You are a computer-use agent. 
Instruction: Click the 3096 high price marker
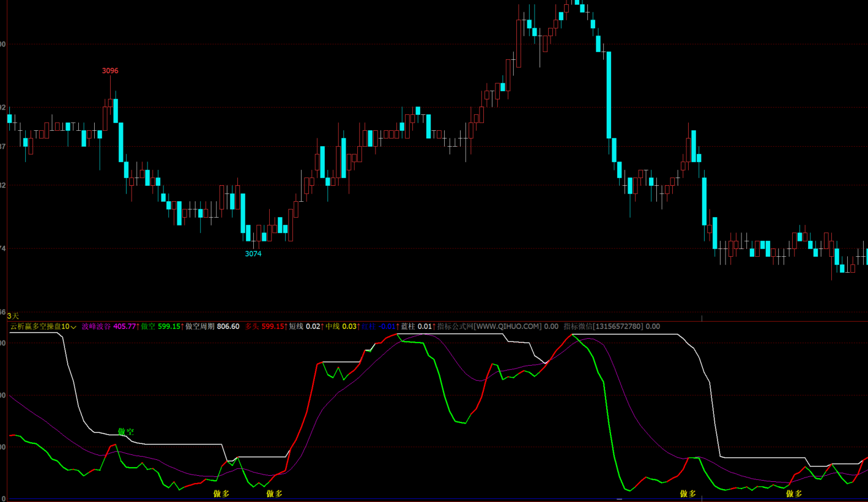coord(110,71)
